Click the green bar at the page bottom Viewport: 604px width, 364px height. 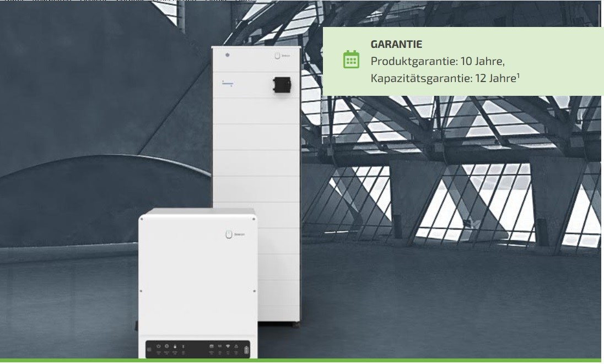(x=302, y=361)
